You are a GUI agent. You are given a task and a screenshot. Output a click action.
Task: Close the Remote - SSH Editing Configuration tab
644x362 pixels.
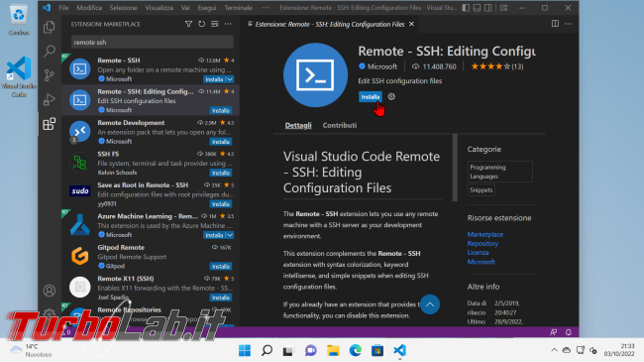pyautogui.click(x=411, y=24)
